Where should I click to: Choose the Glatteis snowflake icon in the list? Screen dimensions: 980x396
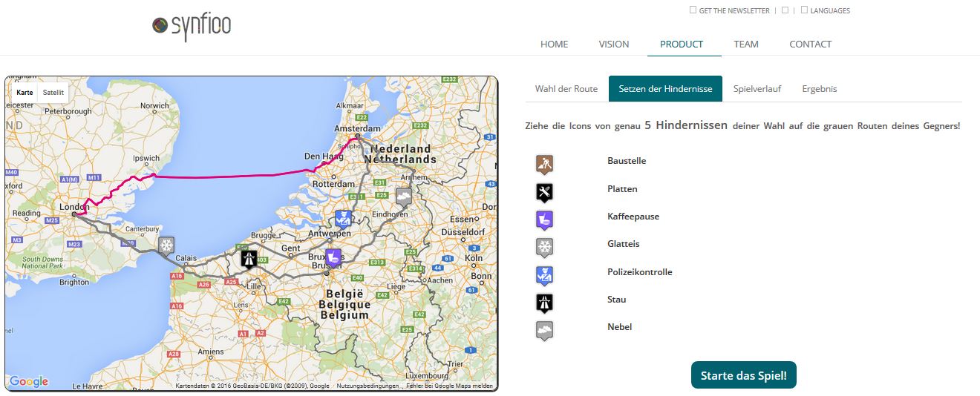click(x=544, y=246)
